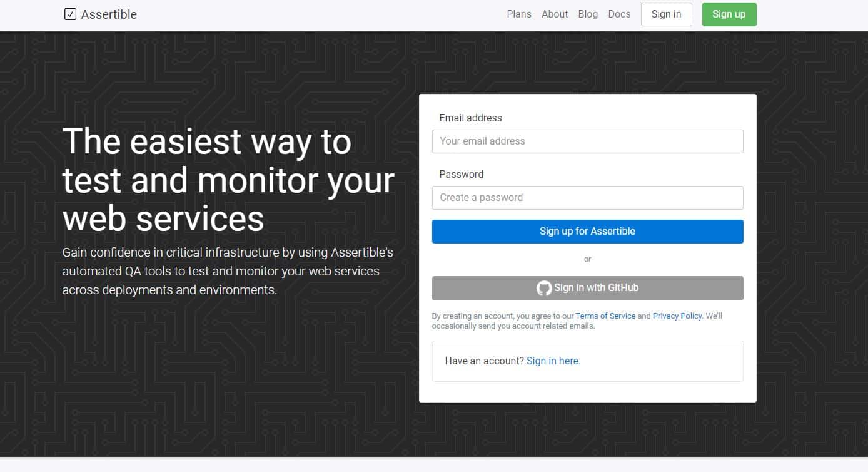Click the Email address label
The height and width of the screenshot is (472, 868).
coord(470,118)
